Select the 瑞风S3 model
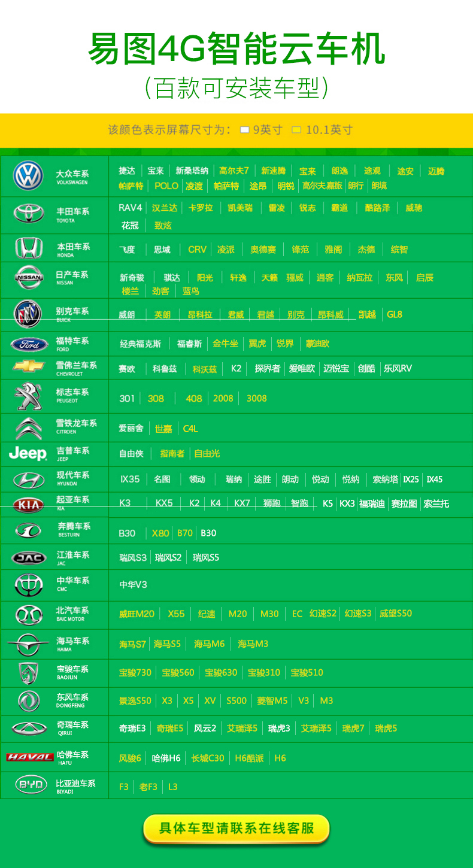This screenshot has height=868, width=473. (x=133, y=558)
